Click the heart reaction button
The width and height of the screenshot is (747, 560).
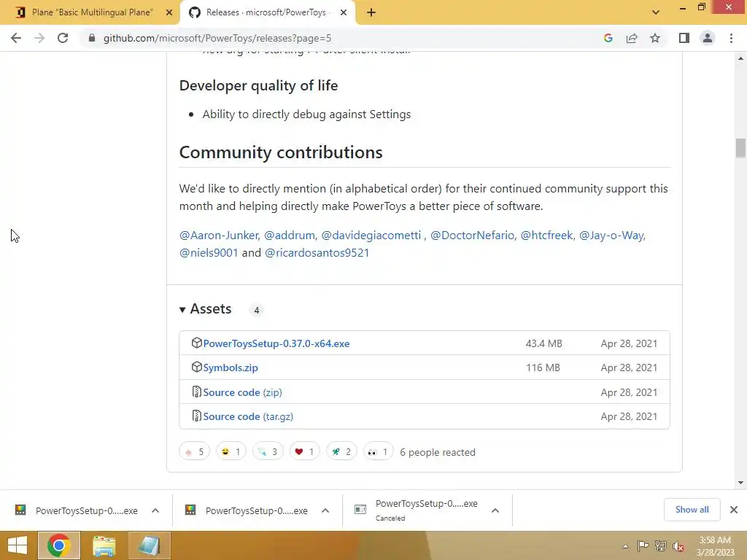304,451
